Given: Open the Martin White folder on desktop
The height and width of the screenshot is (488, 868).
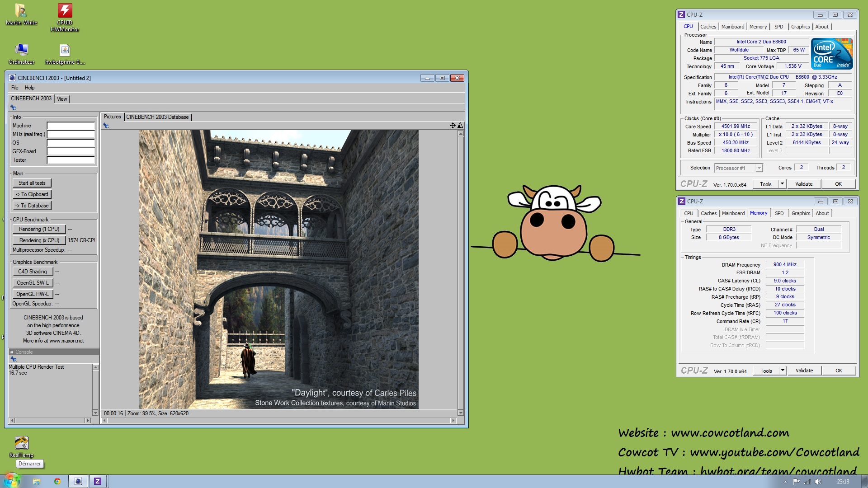Looking at the screenshot, I should pos(21,14).
